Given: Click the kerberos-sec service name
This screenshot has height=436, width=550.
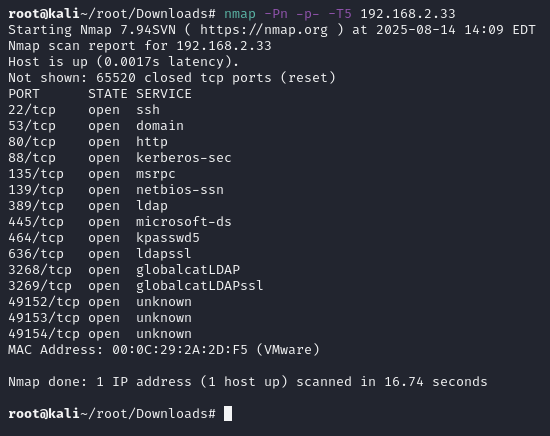Looking at the screenshot, I should [x=184, y=158].
